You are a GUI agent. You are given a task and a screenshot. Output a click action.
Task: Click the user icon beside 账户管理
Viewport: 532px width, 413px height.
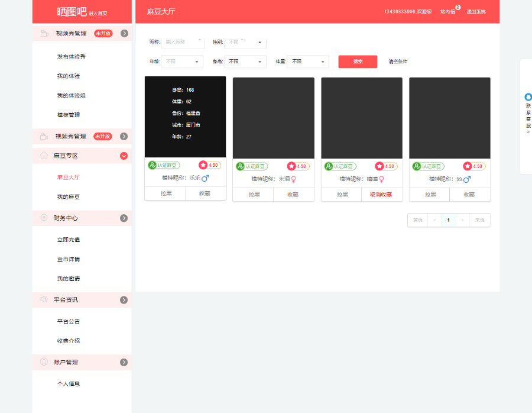[x=44, y=362]
